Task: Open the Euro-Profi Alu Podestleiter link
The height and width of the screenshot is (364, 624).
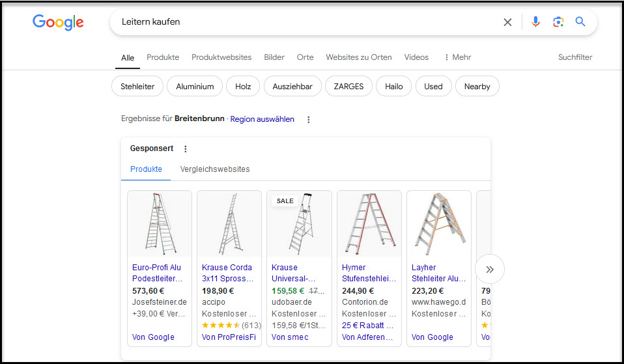Action: tap(157, 273)
